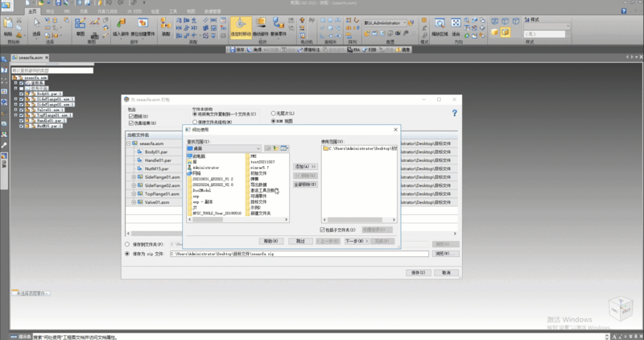The width and height of the screenshot is (644, 340).
Task: Expand the Valve01.asm row in file list
Action: point(134,204)
